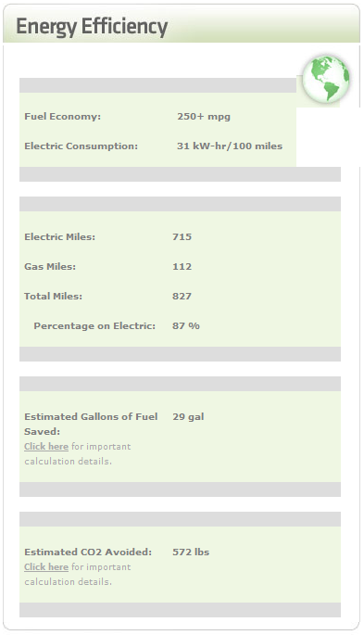Select the 827 total miles value

[x=182, y=296]
